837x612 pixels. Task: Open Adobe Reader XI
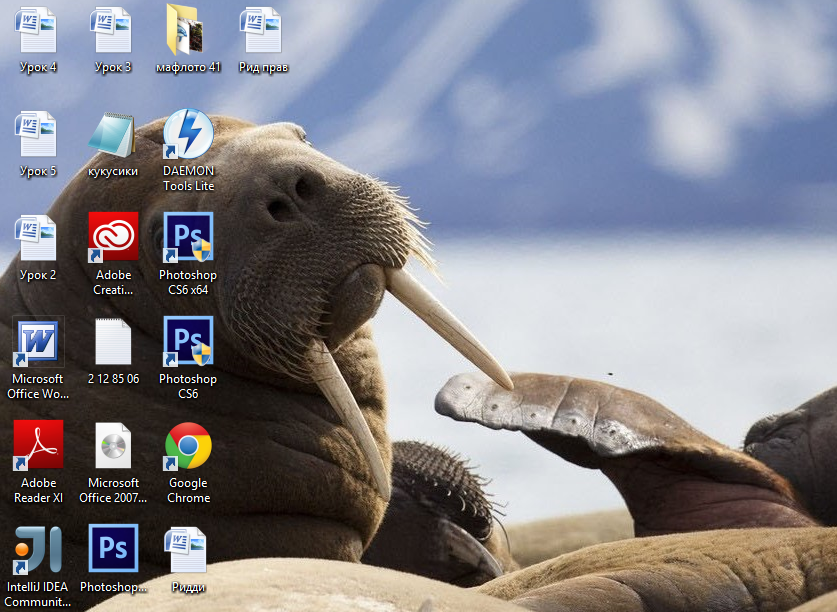pos(37,445)
